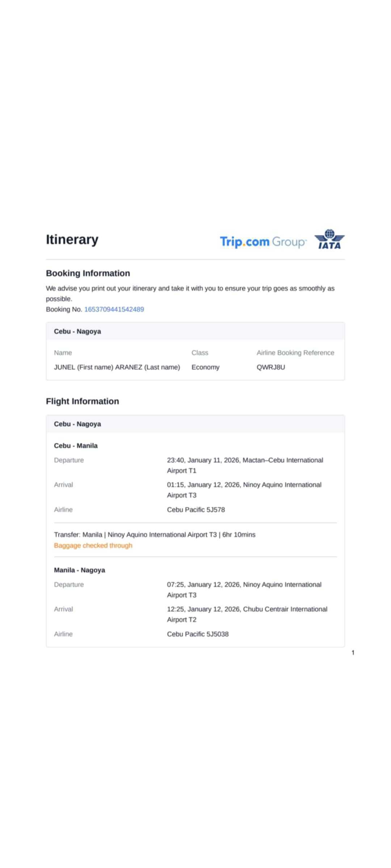Click the 23:40 January 11 departure details
Viewport: 391px width, 868px height.
pos(245,465)
